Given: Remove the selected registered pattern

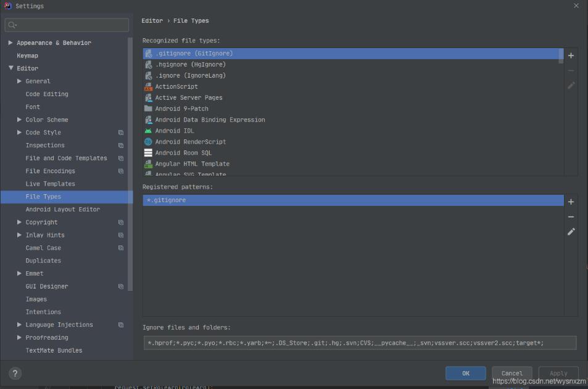Looking at the screenshot, I should click(571, 217).
